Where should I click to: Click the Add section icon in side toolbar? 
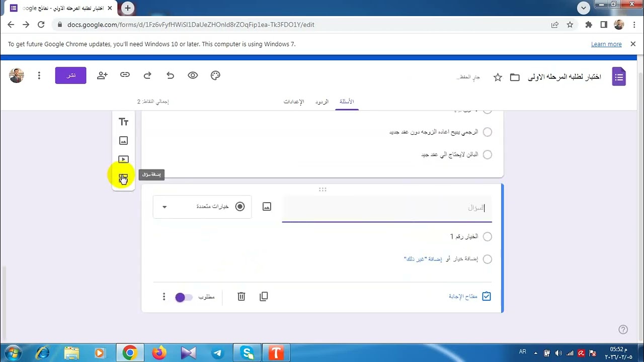[x=123, y=178]
